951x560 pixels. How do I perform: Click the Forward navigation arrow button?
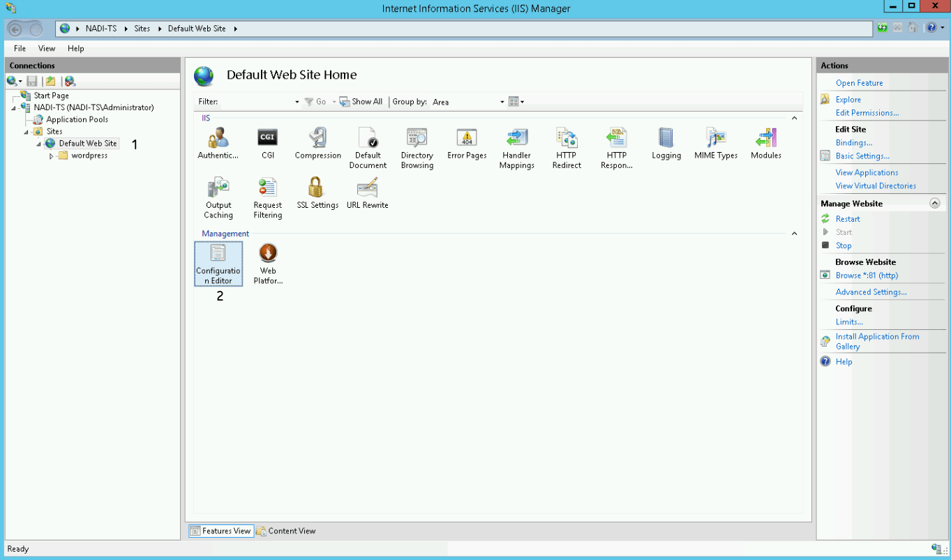point(36,29)
